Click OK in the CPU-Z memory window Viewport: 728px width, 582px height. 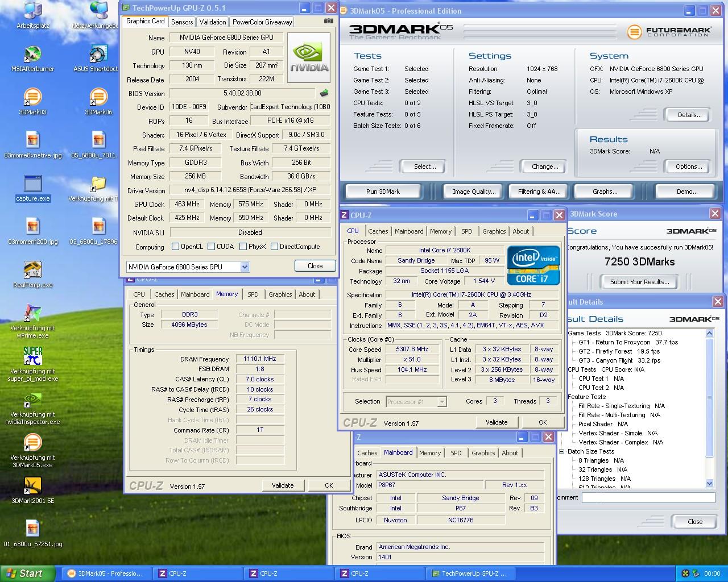click(x=329, y=485)
